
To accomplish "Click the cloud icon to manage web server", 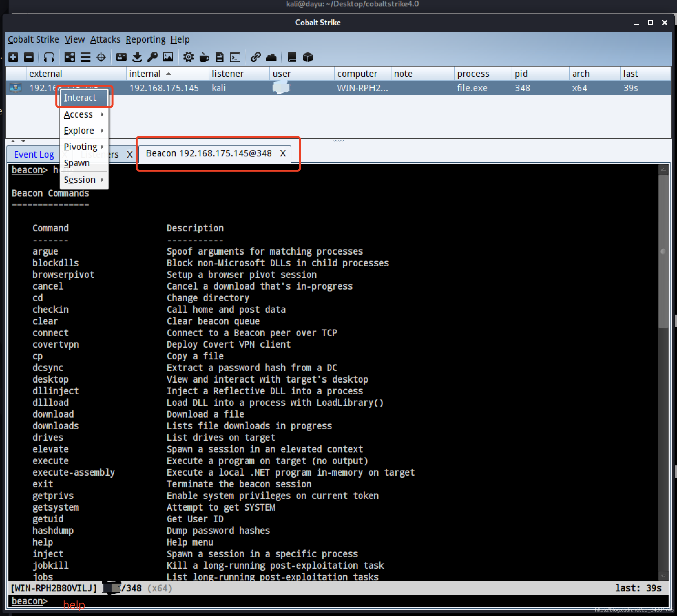I will (x=271, y=58).
